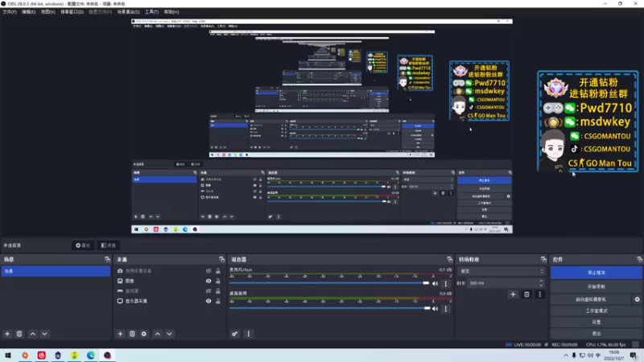Image resolution: width=644 pixels, height=362 pixels.
Task: Move scene down in the Scenes panel
Action: click(x=44, y=334)
